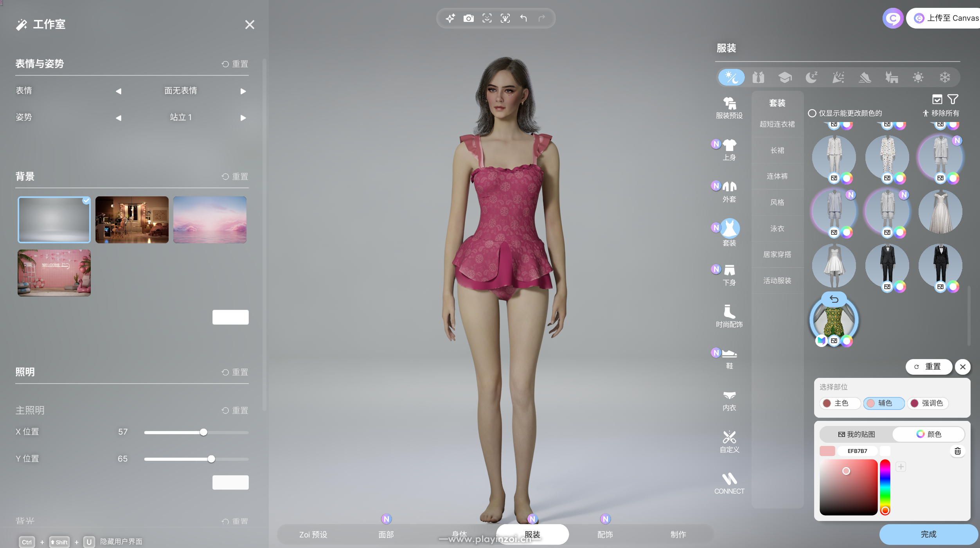Viewport: 980px width, 548px height.
Task: Select the pink sunset sky background thumbnail
Action: (210, 220)
